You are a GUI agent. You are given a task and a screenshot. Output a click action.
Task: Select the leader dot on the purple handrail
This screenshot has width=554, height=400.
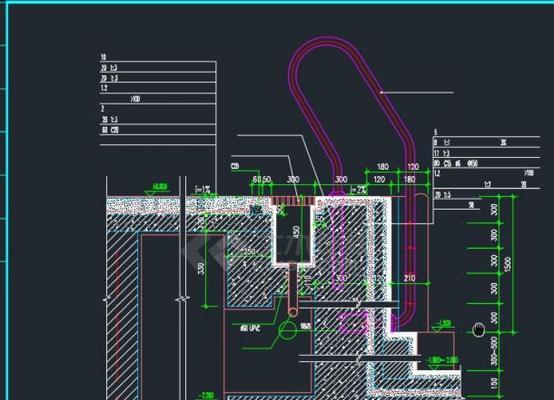coord(382,93)
